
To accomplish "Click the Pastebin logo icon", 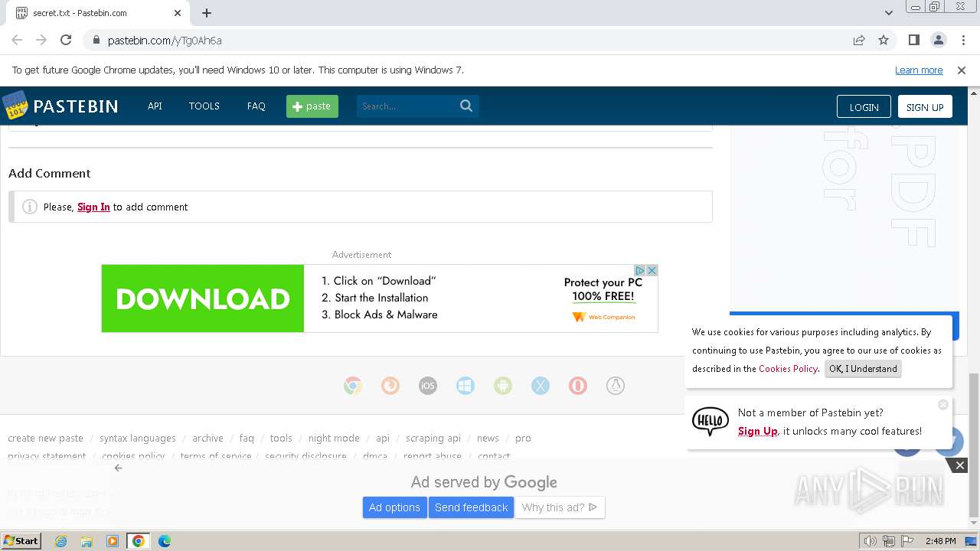I will [15, 106].
